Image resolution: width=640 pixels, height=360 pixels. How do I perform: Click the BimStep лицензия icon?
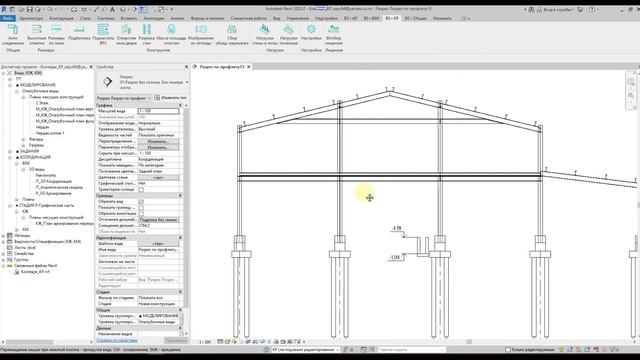pos(334,29)
